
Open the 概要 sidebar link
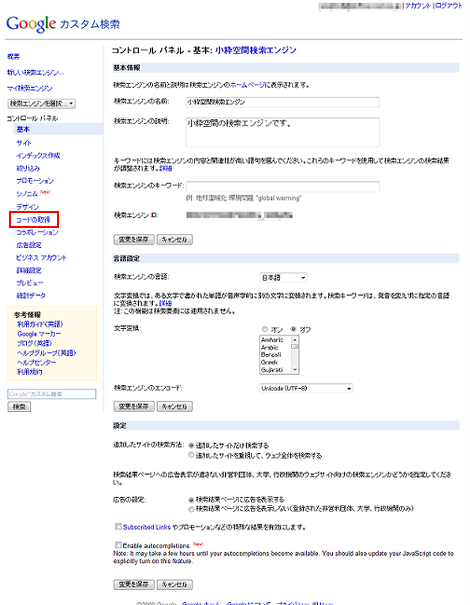tap(13, 57)
